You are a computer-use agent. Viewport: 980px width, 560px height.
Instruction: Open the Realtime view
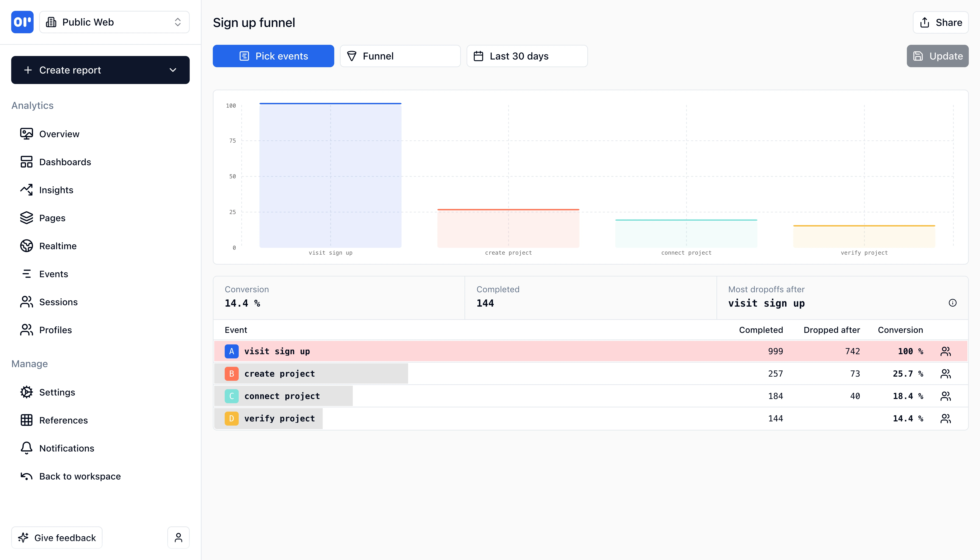58,246
